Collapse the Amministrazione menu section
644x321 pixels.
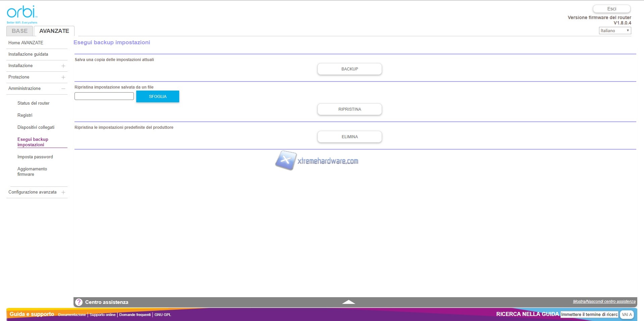(63, 89)
